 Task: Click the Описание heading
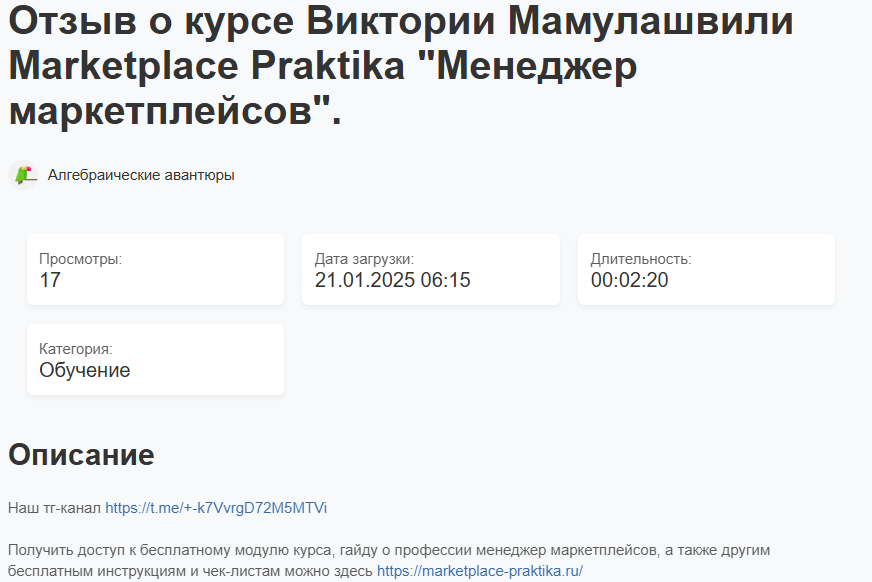[x=81, y=455]
